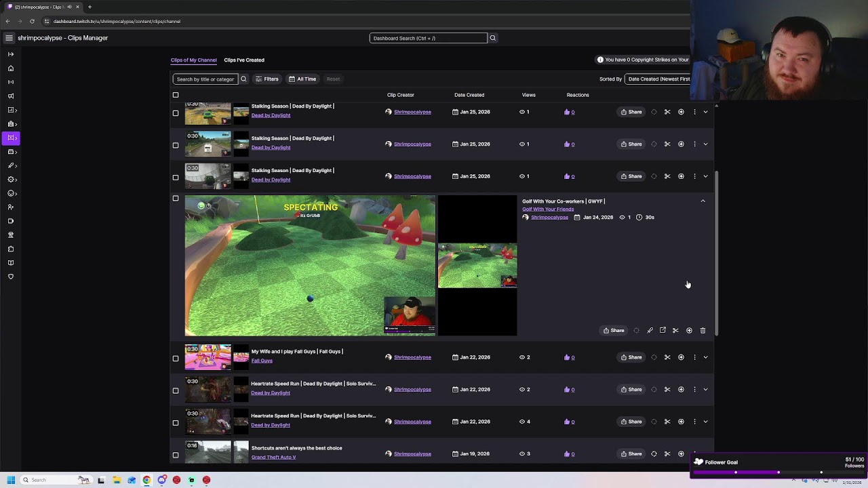Screen dimensions: 868x488
Task: Click the circled star icon on the Golf clip panel
Action: tap(689, 331)
